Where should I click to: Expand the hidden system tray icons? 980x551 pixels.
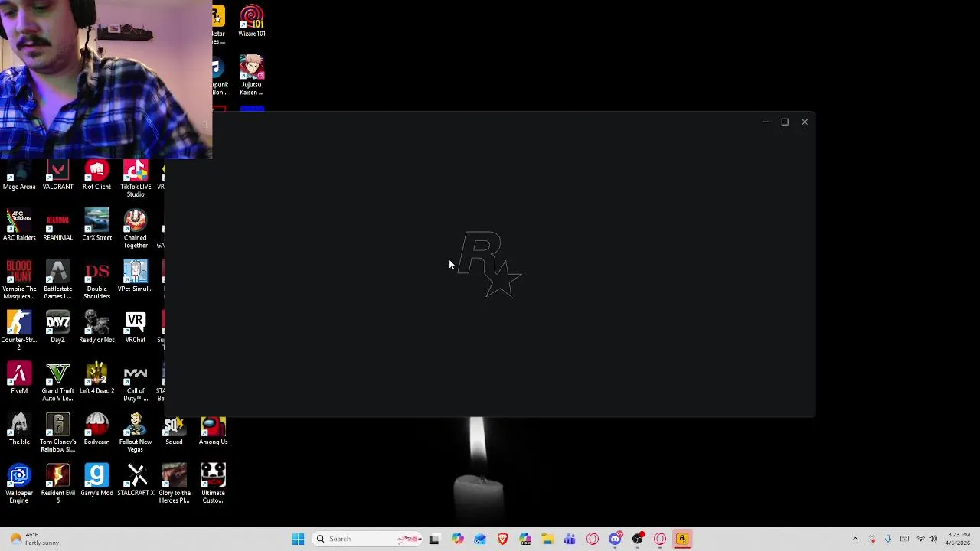(855, 539)
